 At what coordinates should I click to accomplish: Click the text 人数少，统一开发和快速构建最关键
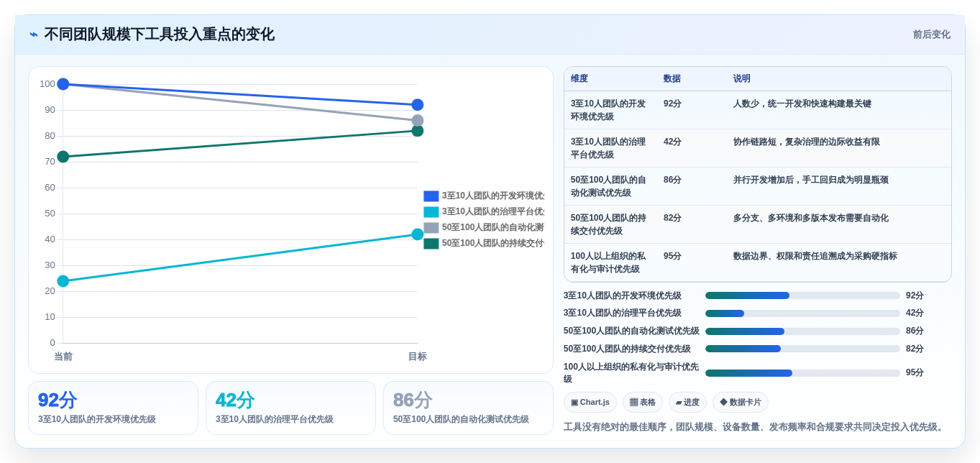coord(802,104)
